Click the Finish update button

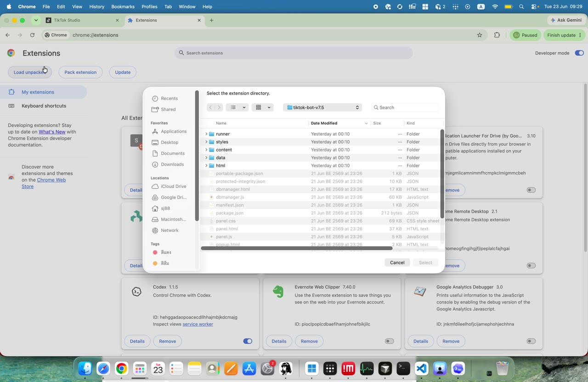click(x=565, y=35)
